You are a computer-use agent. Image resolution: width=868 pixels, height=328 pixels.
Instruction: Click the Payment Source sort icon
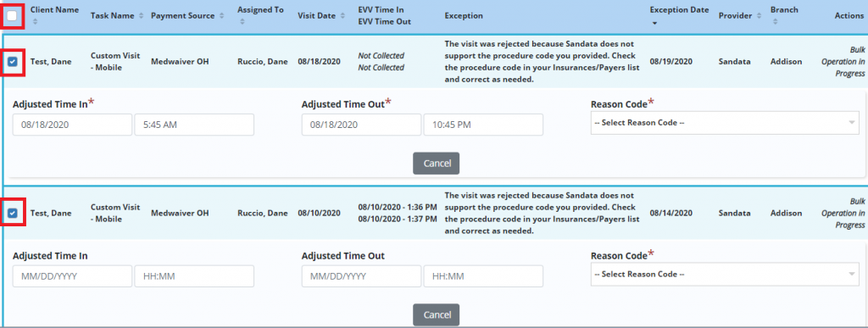(221, 16)
